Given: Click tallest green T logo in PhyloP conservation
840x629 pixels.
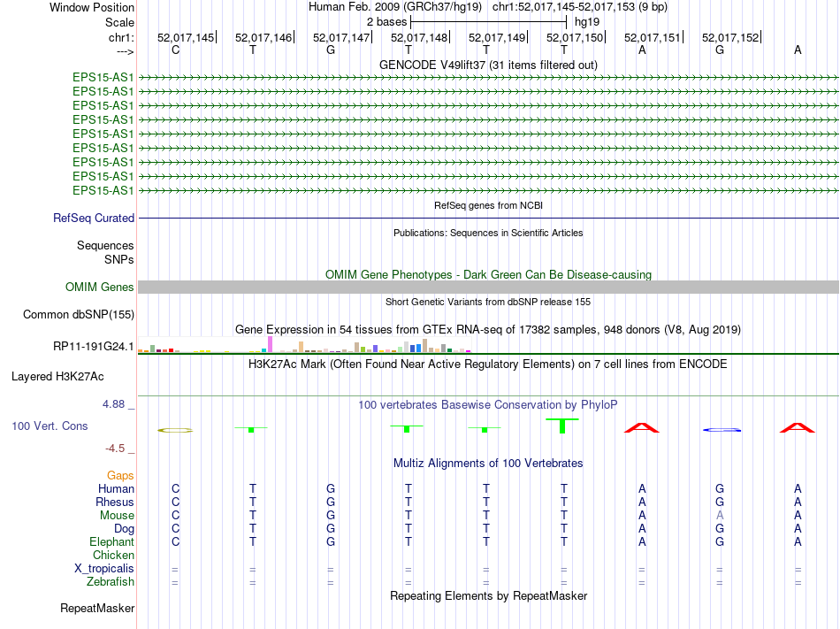Looking at the screenshot, I should [x=562, y=426].
